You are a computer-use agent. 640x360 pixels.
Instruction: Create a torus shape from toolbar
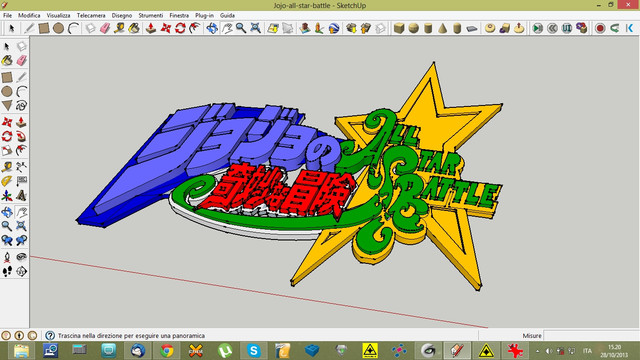coord(490,28)
